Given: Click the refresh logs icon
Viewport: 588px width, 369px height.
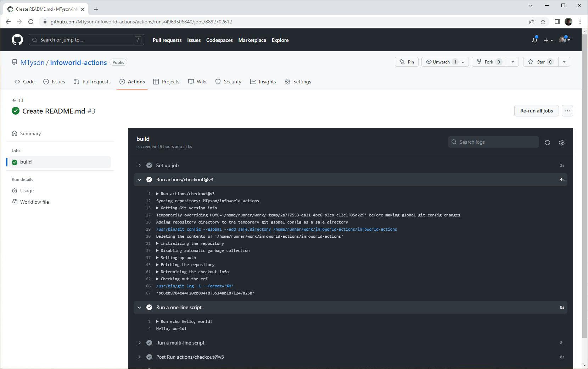Looking at the screenshot, I should [x=547, y=142].
